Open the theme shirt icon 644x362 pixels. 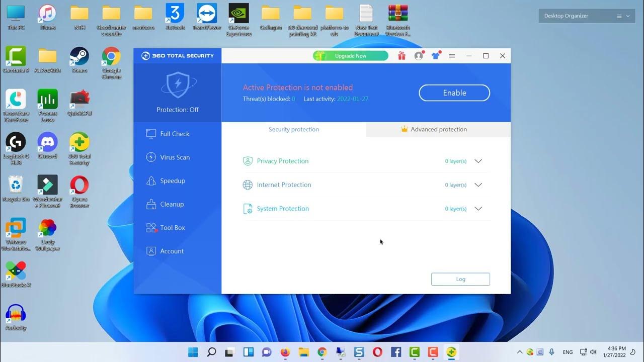click(436, 56)
